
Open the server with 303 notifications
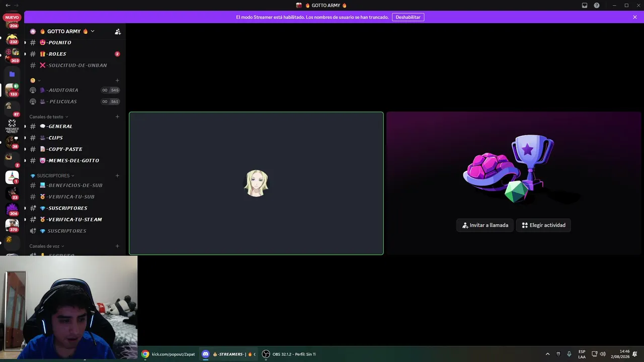click(12, 55)
